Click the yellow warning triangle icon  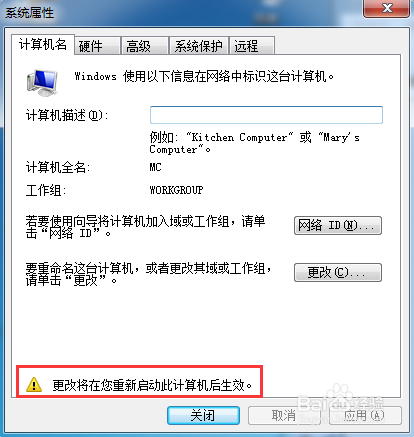(34, 384)
